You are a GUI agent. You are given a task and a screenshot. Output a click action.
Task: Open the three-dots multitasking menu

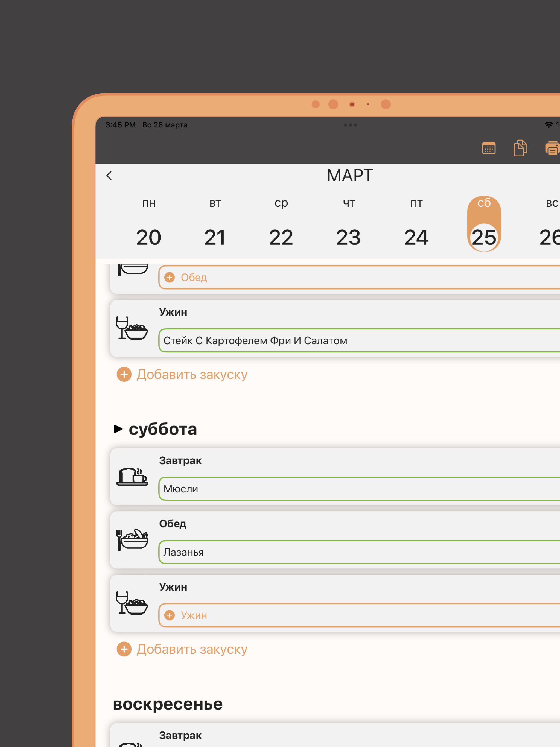pyautogui.click(x=350, y=125)
